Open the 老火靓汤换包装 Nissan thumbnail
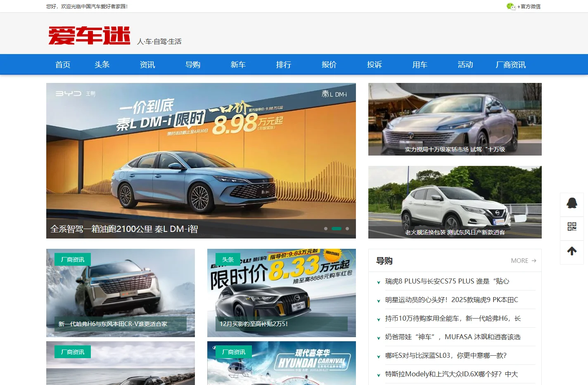588x385 pixels. coord(455,202)
